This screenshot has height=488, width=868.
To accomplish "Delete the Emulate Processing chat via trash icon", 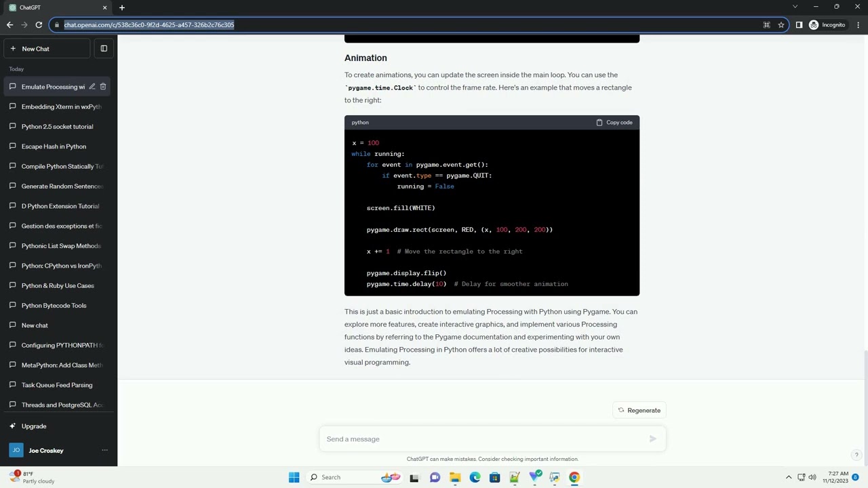I will pyautogui.click(x=103, y=87).
